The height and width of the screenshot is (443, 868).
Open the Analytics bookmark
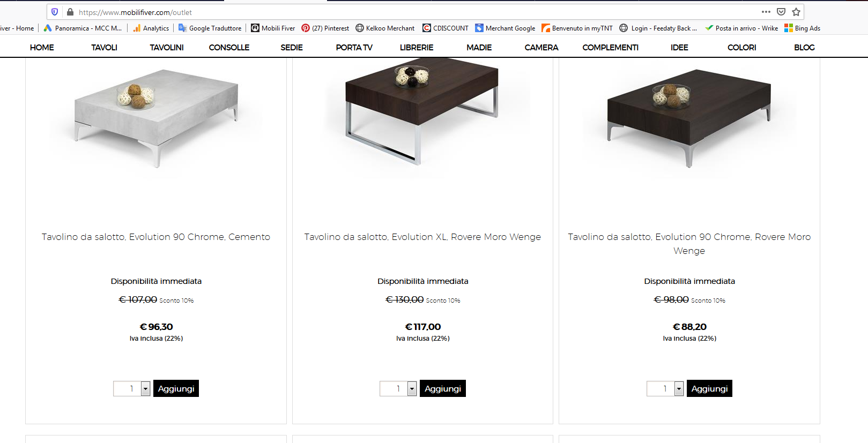(x=151, y=28)
